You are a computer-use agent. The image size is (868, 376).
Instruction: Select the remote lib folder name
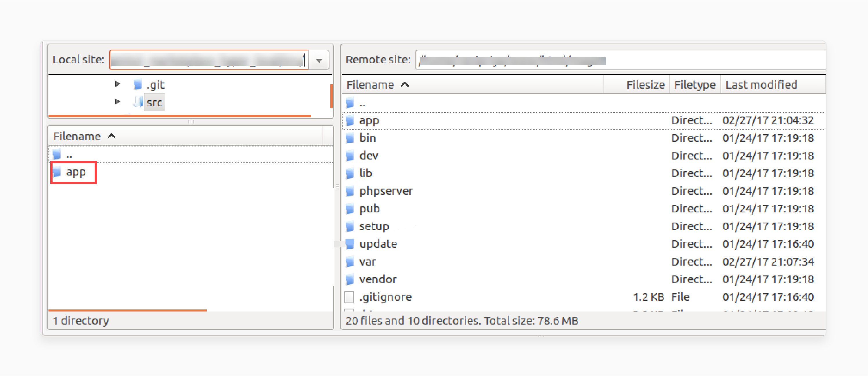click(x=365, y=173)
